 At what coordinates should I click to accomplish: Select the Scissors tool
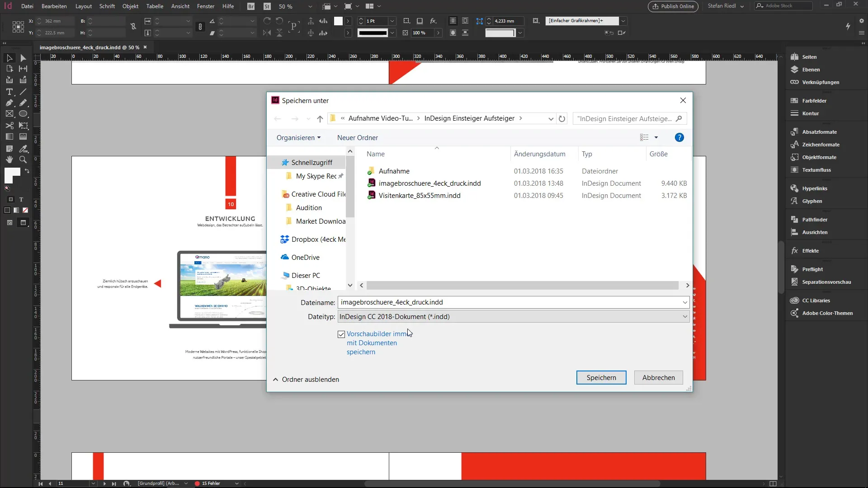click(x=9, y=126)
